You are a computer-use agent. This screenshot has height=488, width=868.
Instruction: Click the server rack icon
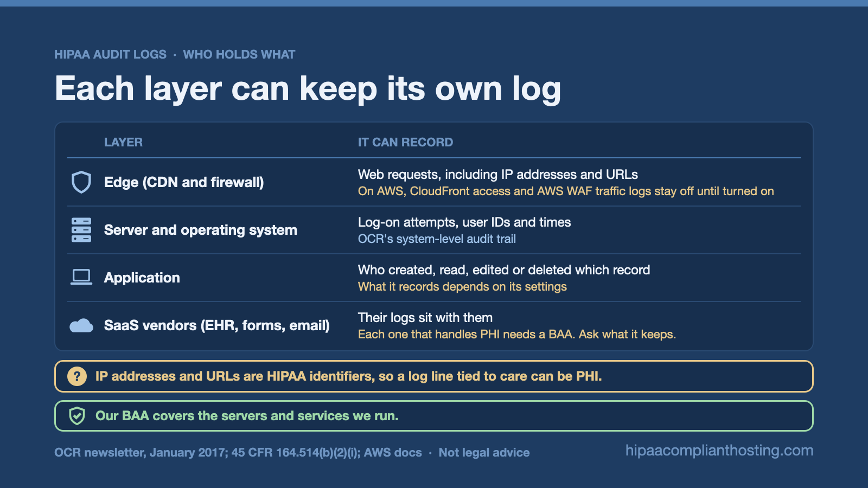(81, 230)
